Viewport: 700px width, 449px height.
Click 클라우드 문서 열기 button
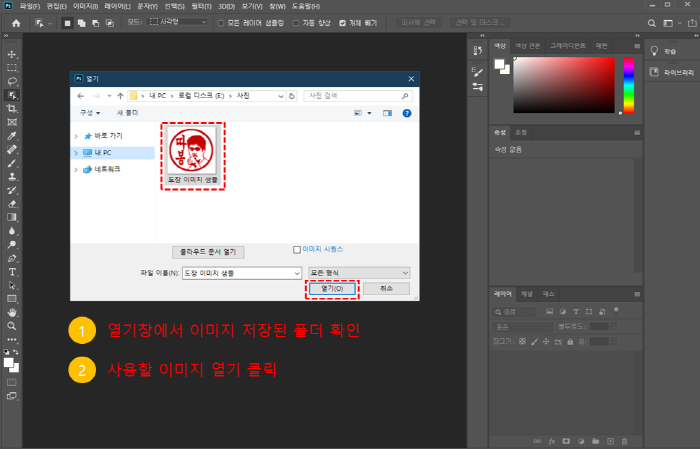(x=208, y=252)
